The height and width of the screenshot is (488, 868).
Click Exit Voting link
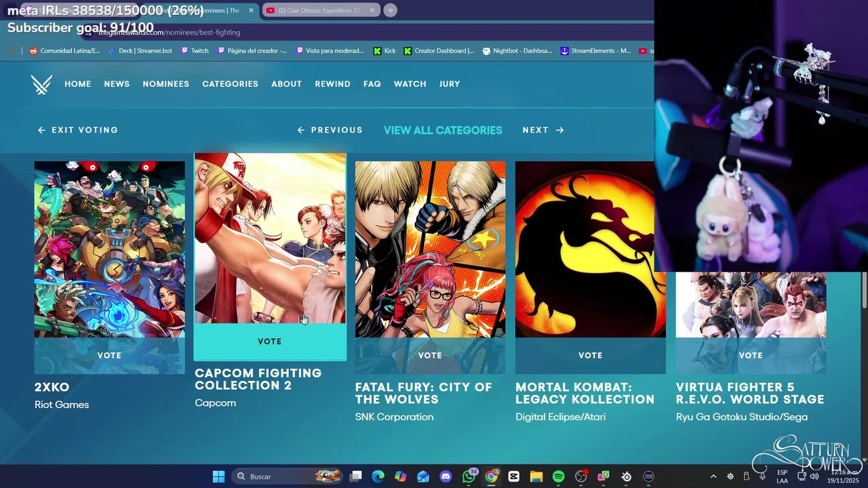click(78, 130)
